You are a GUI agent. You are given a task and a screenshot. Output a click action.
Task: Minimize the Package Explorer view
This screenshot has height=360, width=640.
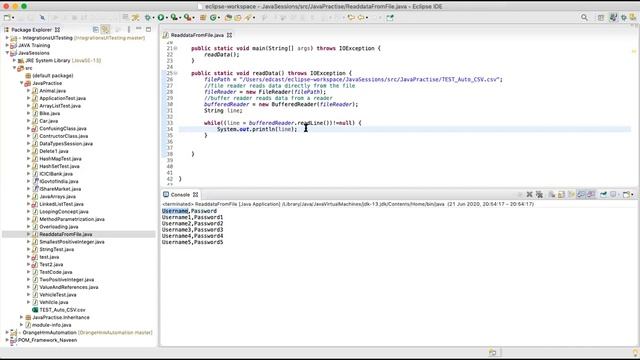139,29
